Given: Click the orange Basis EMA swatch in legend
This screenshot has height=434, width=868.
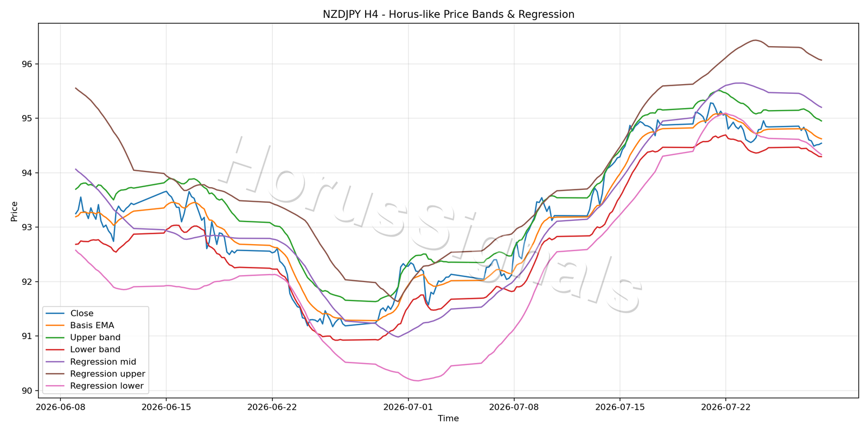Looking at the screenshot, I should tap(55, 325).
